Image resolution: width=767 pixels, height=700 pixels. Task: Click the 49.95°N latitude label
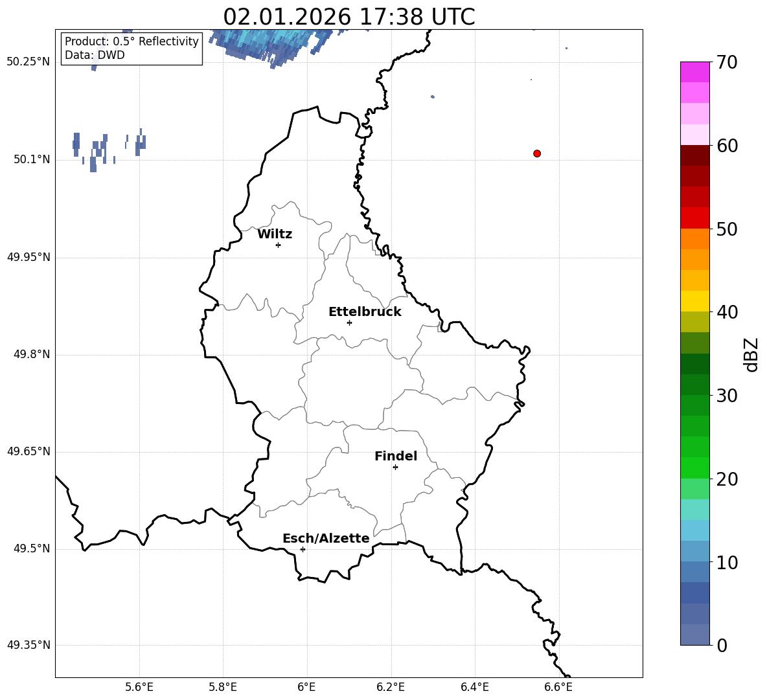pos(29,257)
